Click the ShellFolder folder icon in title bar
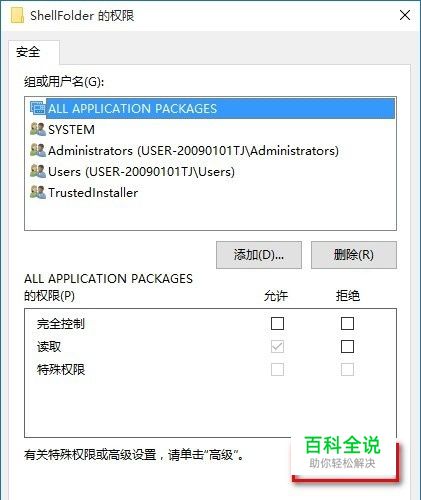 click(17, 15)
